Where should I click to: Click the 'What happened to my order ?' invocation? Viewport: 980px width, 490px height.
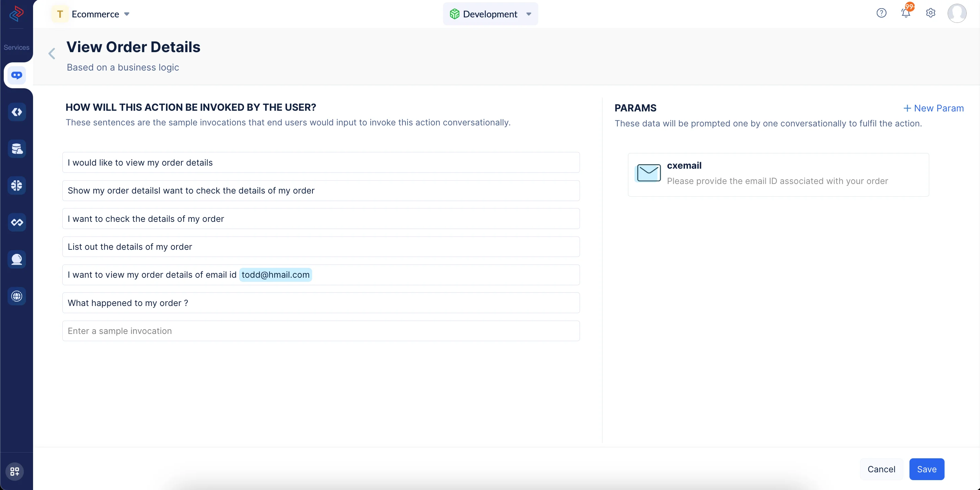coord(321,303)
